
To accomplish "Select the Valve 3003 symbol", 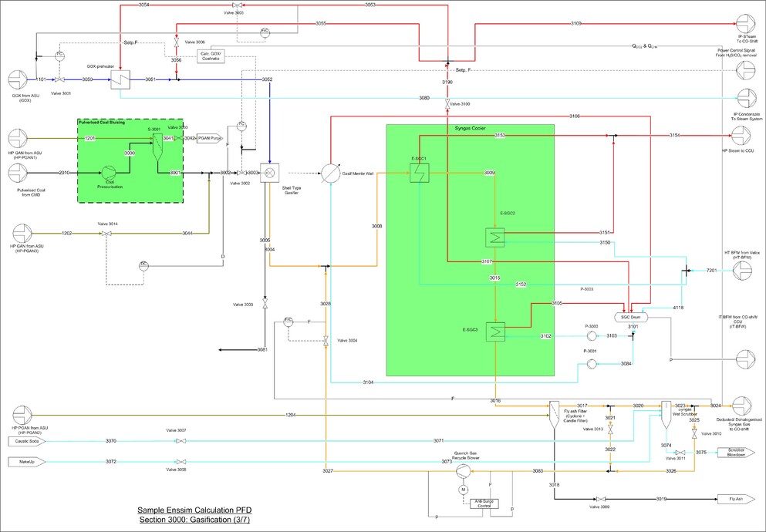I will [x=265, y=304].
